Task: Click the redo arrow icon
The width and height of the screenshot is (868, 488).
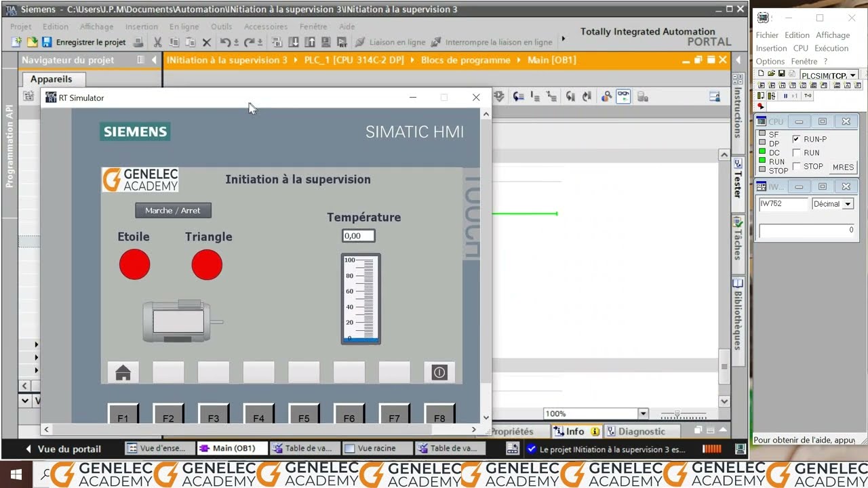Action: pyautogui.click(x=250, y=42)
